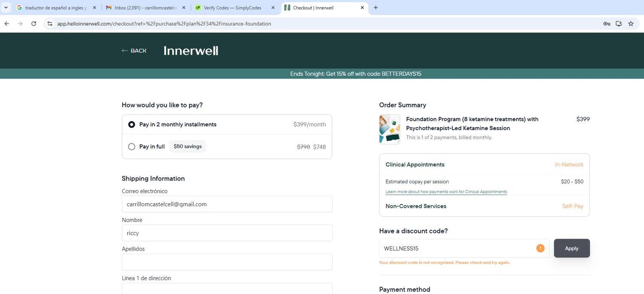Click the address bar URL
The height and width of the screenshot is (294, 644).
pos(164,24)
